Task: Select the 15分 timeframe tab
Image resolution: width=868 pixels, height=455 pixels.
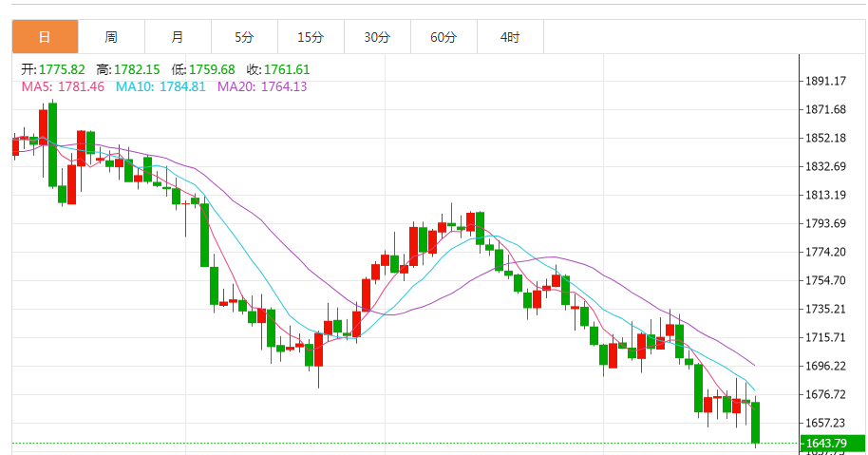Action: (x=311, y=38)
